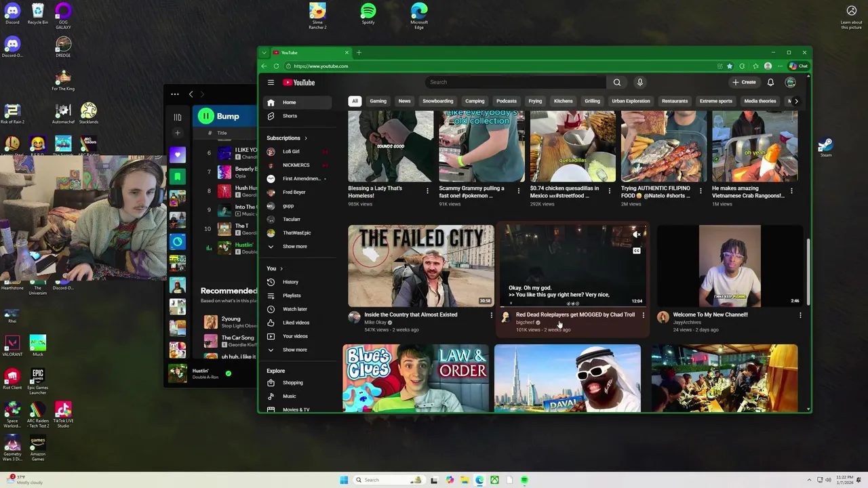
Task: Open THE FAILED CITY video thumbnail
Action: (x=421, y=266)
